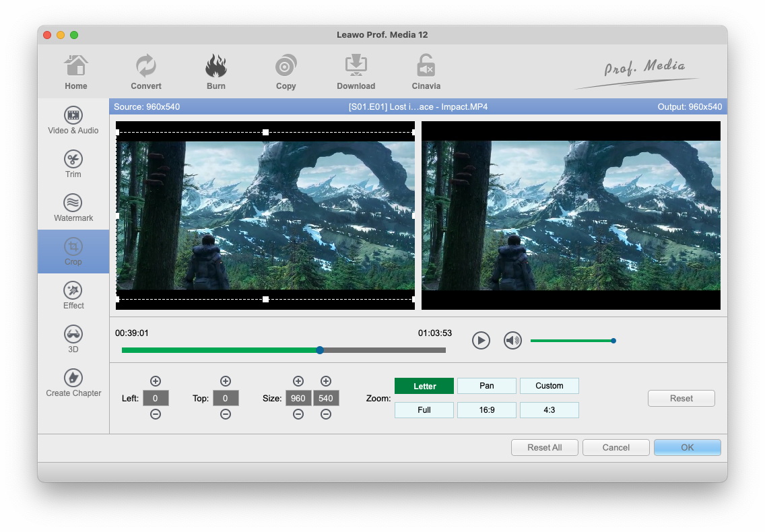This screenshot has height=532, width=765.
Task: Click the current time 00:39:01
Action: point(132,333)
